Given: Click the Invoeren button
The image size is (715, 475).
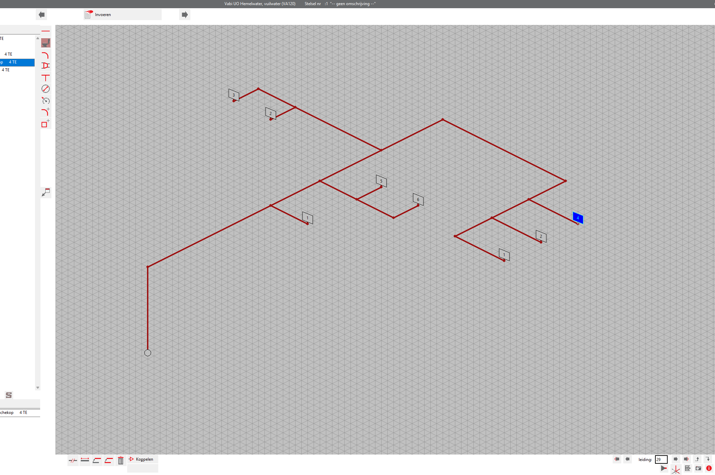Looking at the screenshot, I should point(121,15).
